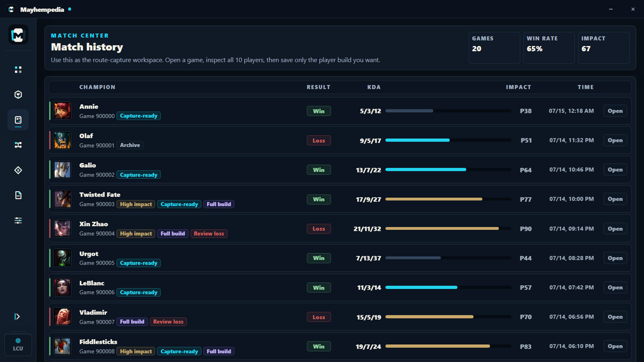Click the Review loss tag on Vladimir
Viewport: 644px width, 362px height.
(x=168, y=322)
